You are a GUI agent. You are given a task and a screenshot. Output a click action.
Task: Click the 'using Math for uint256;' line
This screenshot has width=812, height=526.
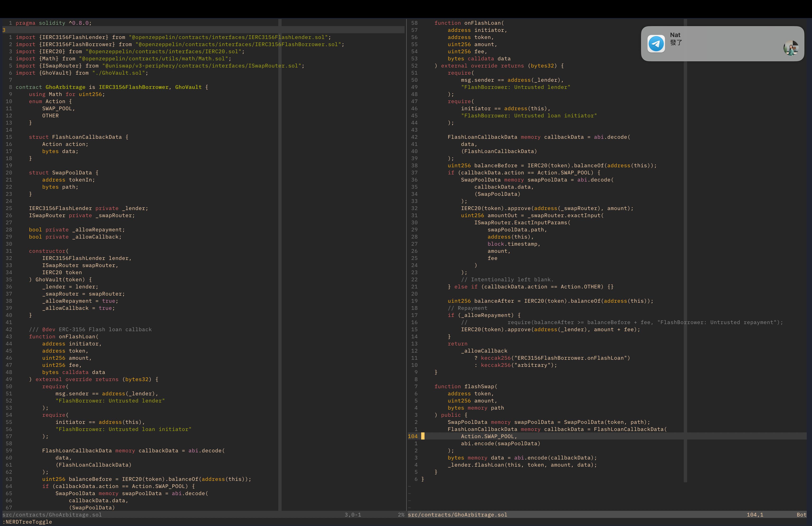pyautogui.click(x=67, y=94)
